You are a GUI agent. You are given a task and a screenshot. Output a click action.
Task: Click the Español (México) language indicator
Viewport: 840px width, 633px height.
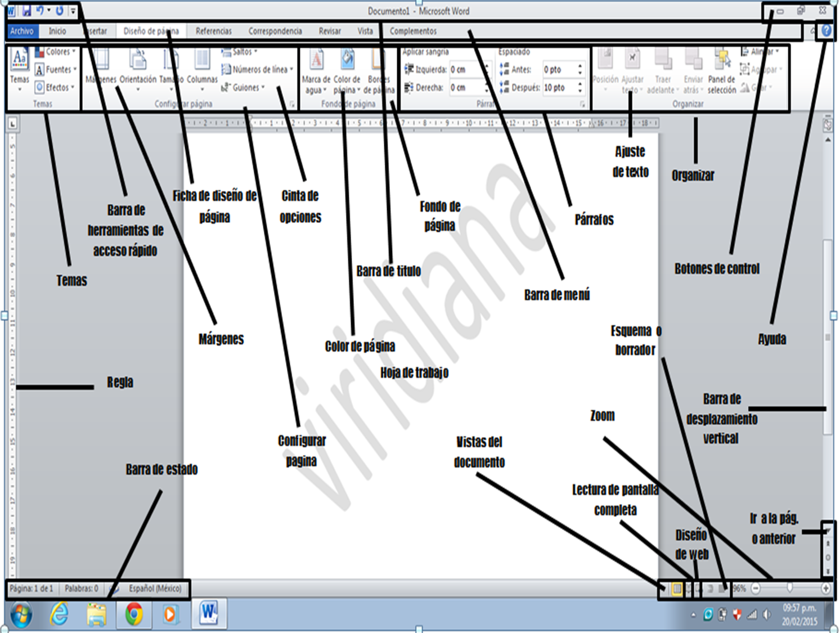tap(154, 589)
